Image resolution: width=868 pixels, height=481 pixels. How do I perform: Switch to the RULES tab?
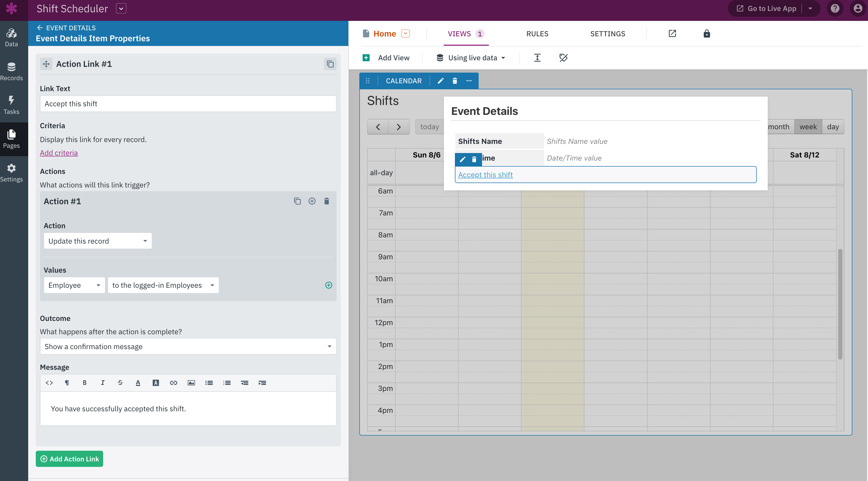(537, 34)
